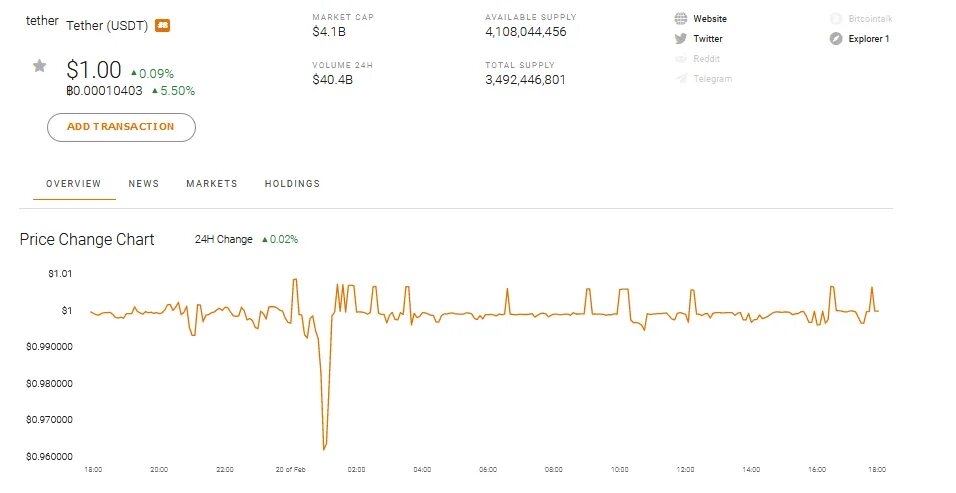Click the 12:00 x-axis label

click(685, 469)
